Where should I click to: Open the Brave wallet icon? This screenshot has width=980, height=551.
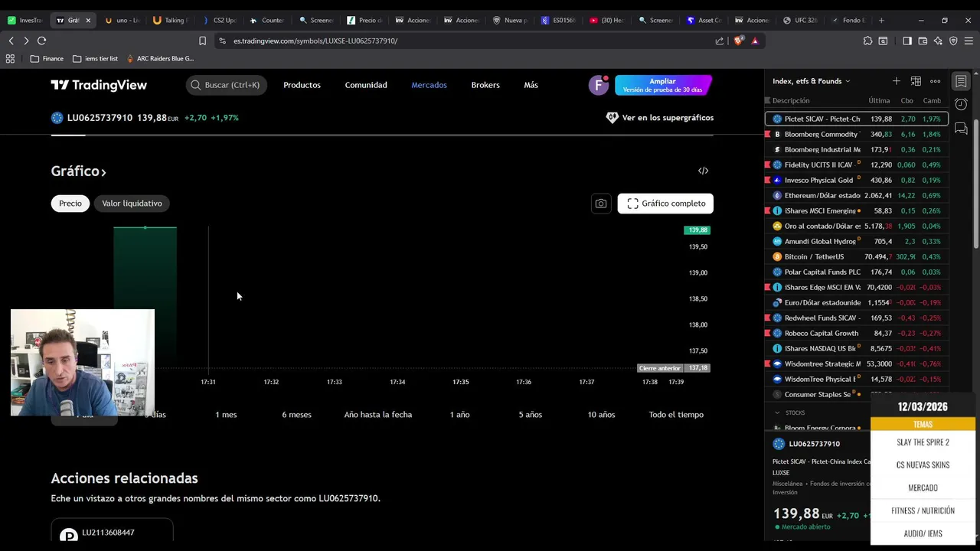(x=923, y=41)
